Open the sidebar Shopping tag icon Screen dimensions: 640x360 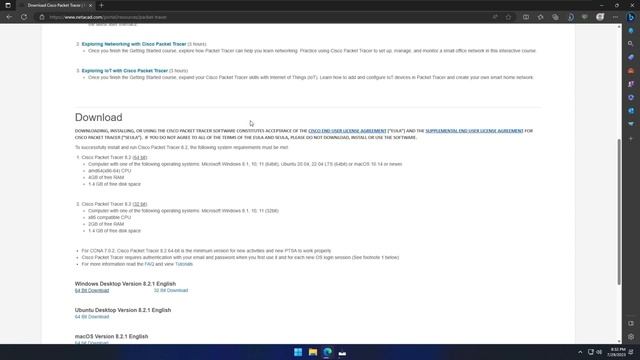[631, 57]
